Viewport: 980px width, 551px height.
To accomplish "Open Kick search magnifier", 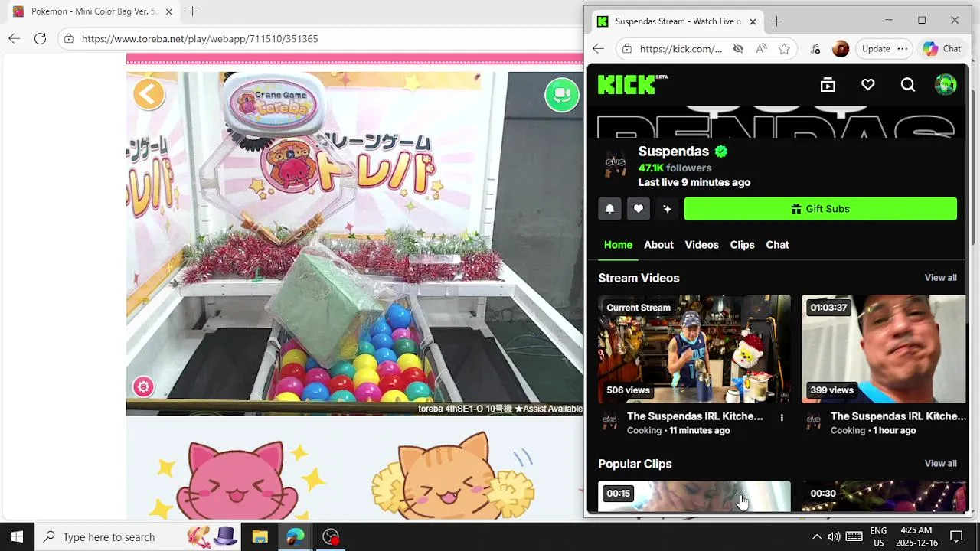I will (x=908, y=85).
